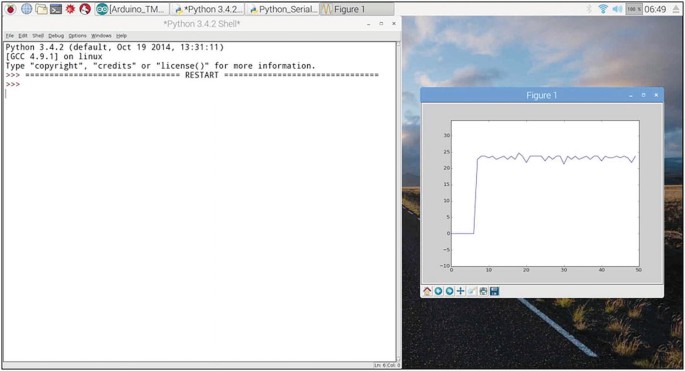
Task: Select the Pan axes cross tool
Action: [460, 291]
